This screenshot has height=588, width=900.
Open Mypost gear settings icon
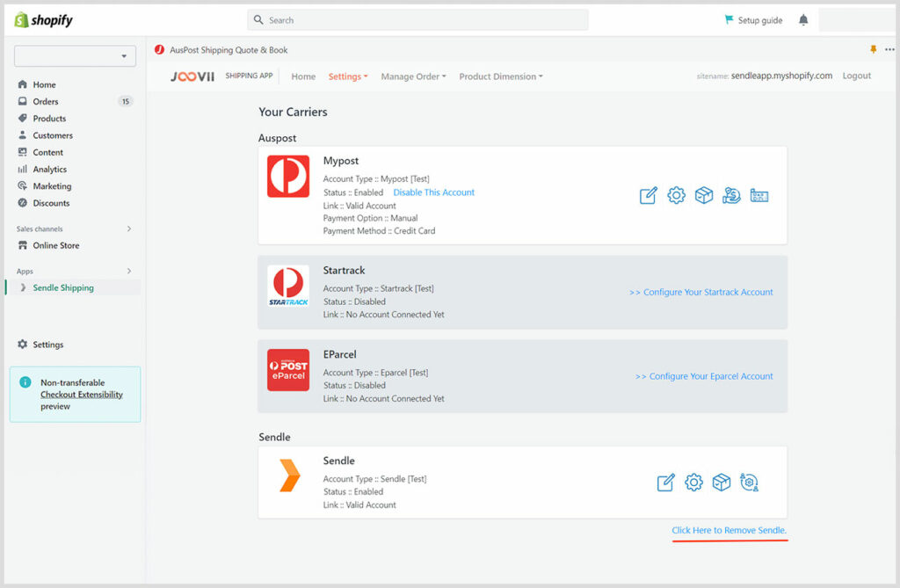(x=676, y=196)
